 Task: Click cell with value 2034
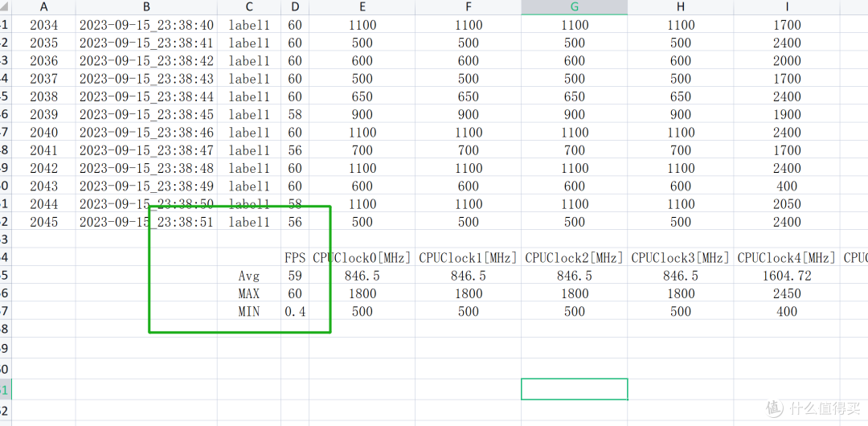(x=43, y=25)
